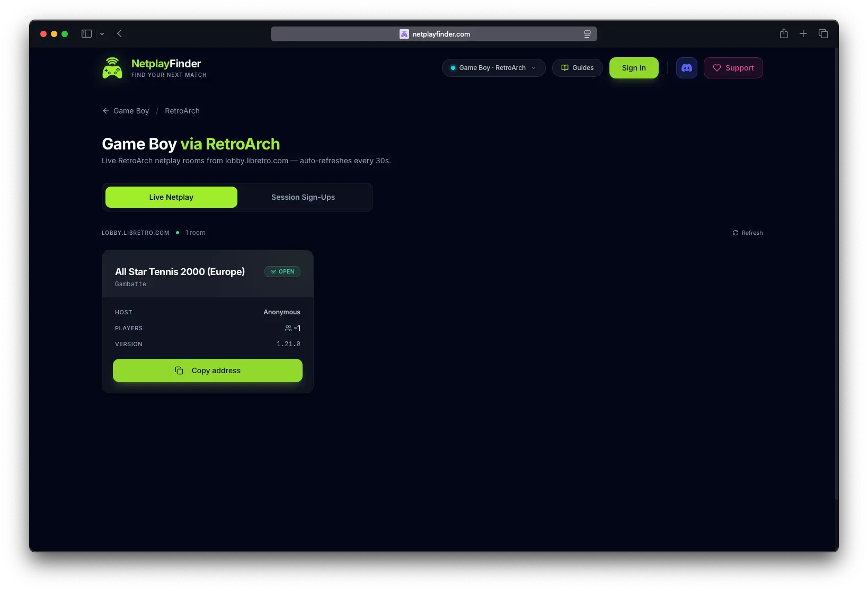Screen dimensions: 868x591
Task: Click the green Sign In button
Action: (x=634, y=68)
